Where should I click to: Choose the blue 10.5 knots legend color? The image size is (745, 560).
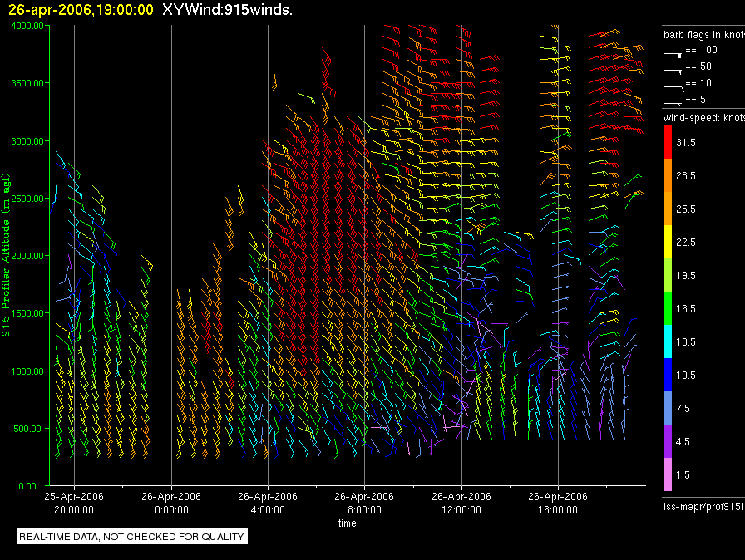click(x=668, y=375)
